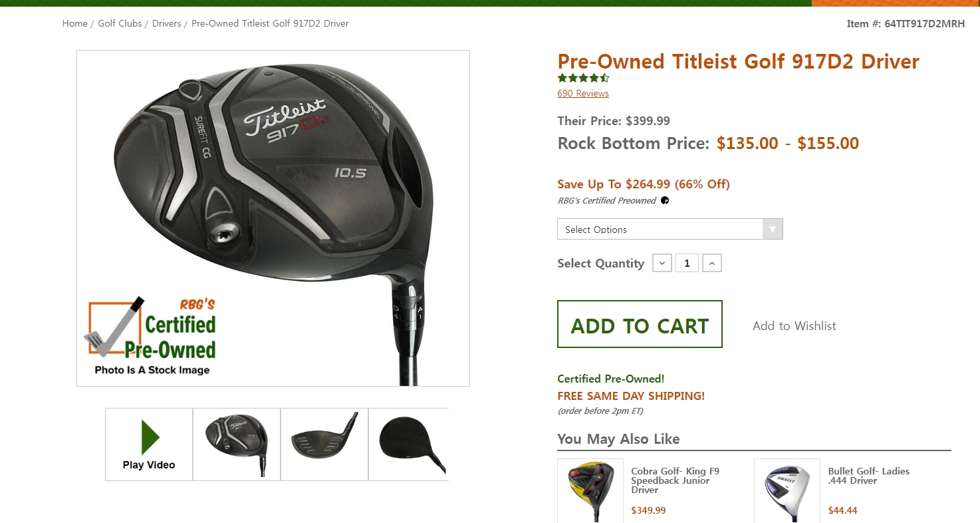Image resolution: width=980 pixels, height=523 pixels.
Task: Show the driver face view thumbnail
Action: coord(324,444)
